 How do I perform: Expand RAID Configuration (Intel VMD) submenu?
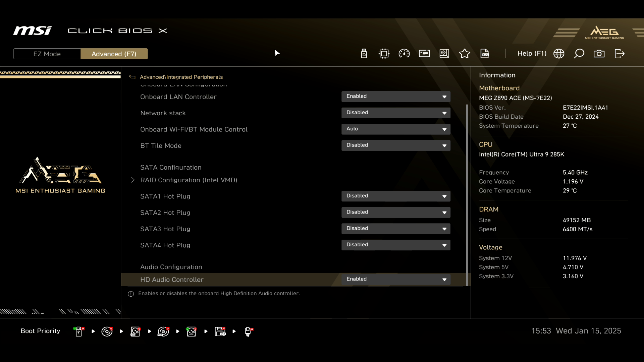point(189,180)
